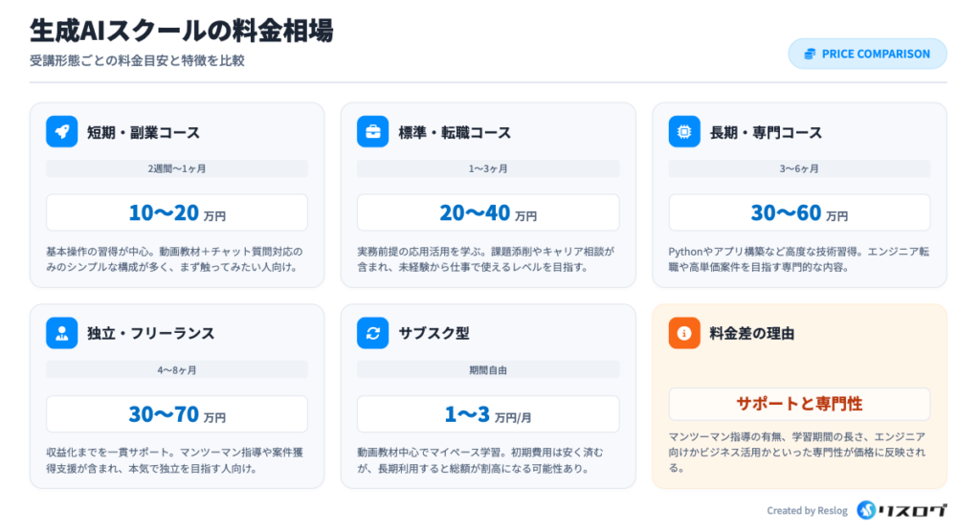Screen dimensions: 980x532
Task: Click the サポートと専門性 highlight box
Action: 799,404
